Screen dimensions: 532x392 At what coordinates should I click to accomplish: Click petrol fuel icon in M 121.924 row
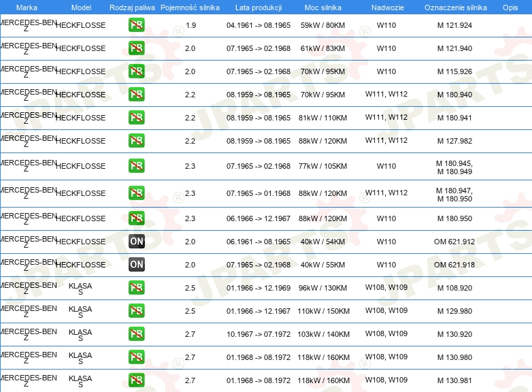136,25
